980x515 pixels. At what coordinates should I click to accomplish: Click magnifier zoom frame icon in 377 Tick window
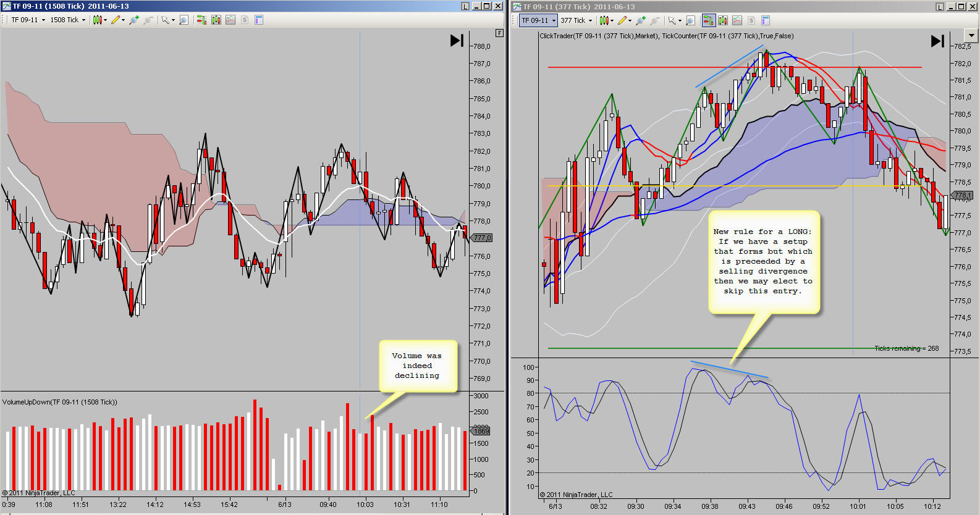(690, 20)
